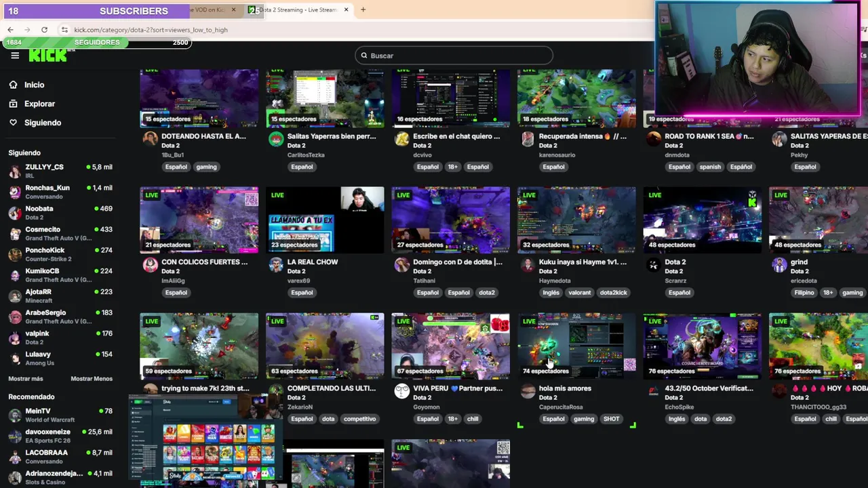This screenshot has height=488, width=868.
Task: Focus the Buscar search field
Action: click(454, 56)
